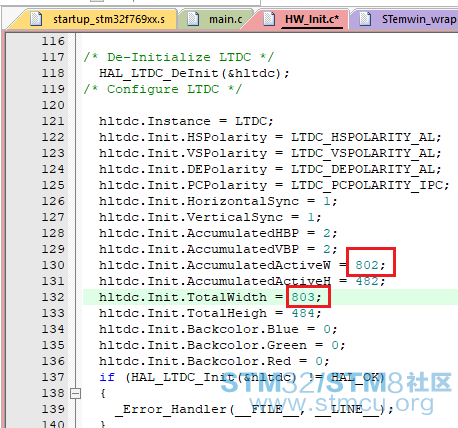Image resolution: width=458 pixels, height=428 pixels.
Task: Click hltdc.Init.Backcolor.Blue assignment
Action: click(x=218, y=329)
